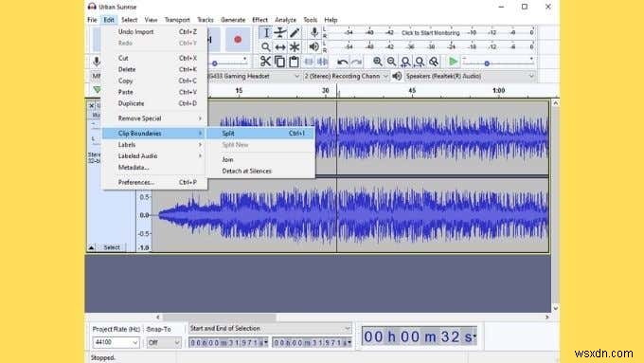644x363 pixels.
Task: Select the Envelope tool
Action: click(x=280, y=33)
